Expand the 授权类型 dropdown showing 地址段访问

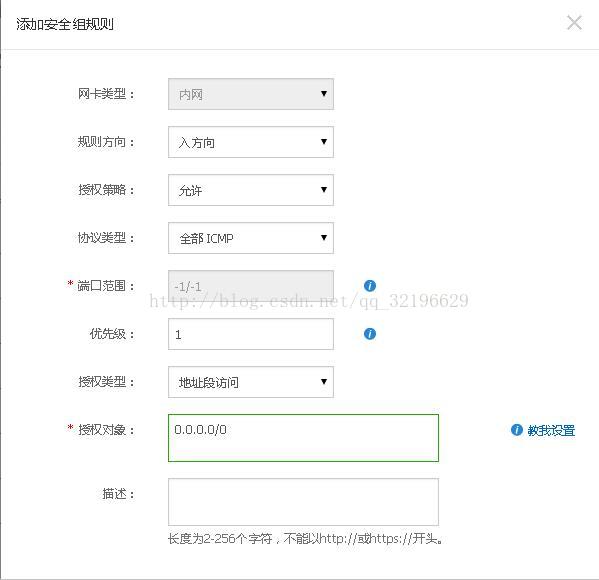pyautogui.click(x=251, y=382)
